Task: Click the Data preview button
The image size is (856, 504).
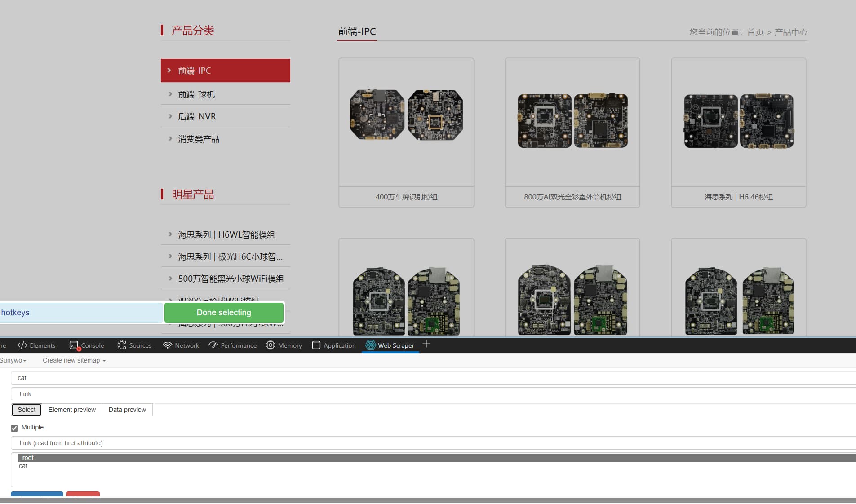Action: [x=127, y=410]
